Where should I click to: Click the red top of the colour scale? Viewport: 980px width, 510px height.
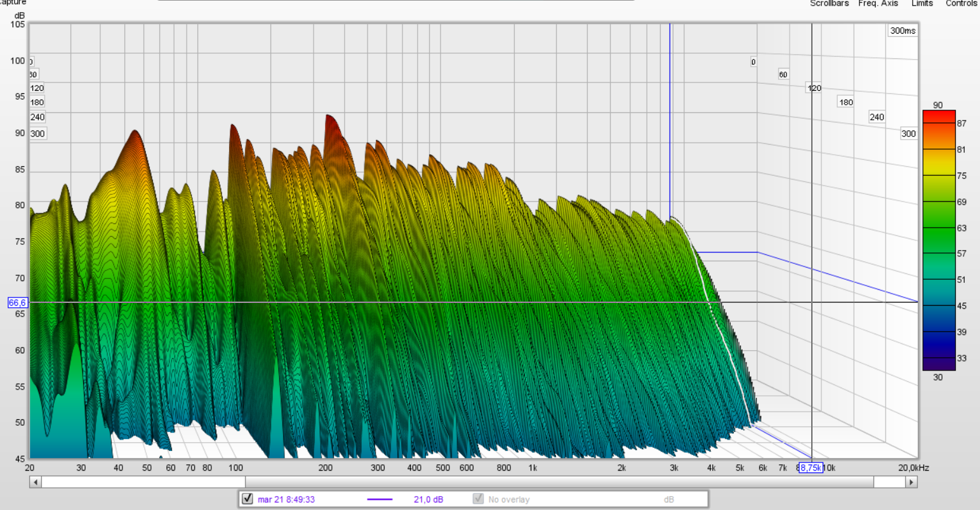pyautogui.click(x=939, y=115)
